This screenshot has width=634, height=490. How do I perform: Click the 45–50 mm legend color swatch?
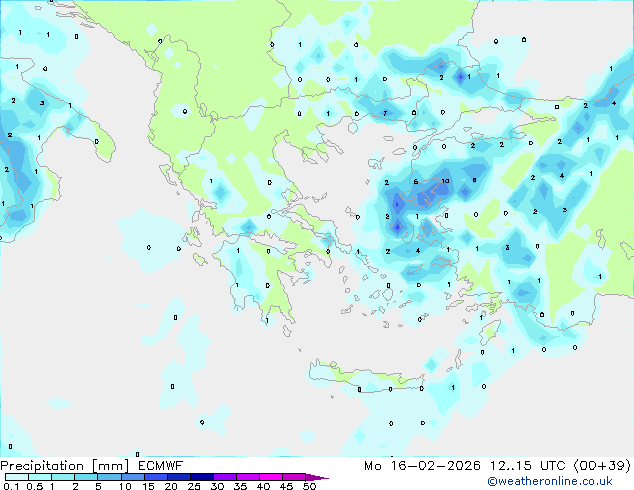[294, 477]
